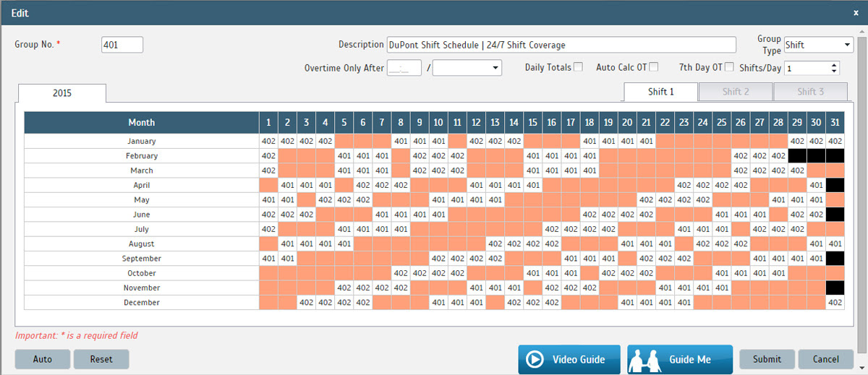
Task: Select the April row label
Action: coord(142,185)
